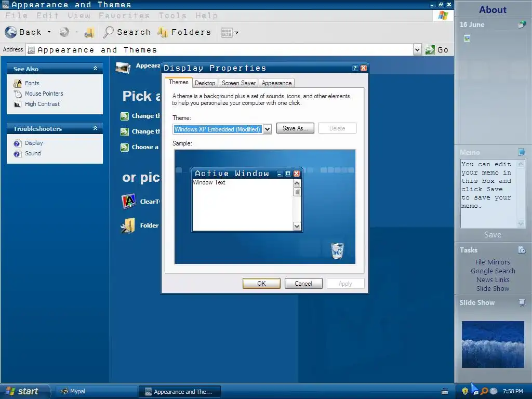
Task: Switch to the Screen Saver tab
Action: point(238,83)
